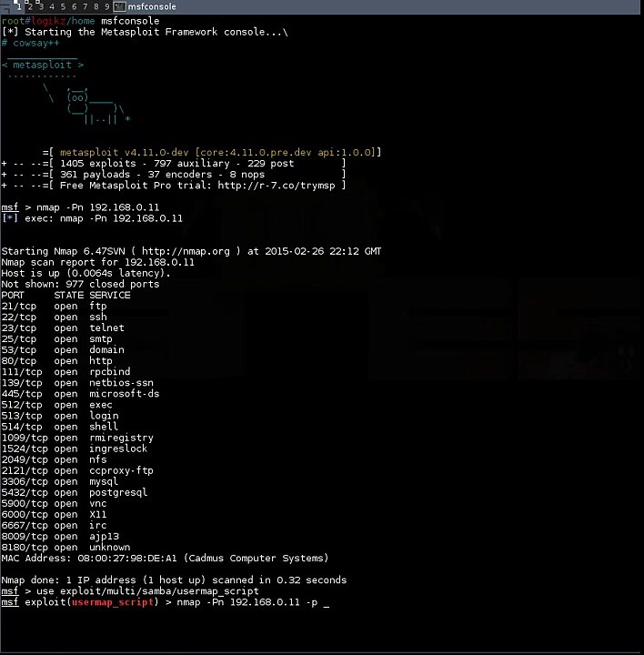Screen dimensions: 644x655
Task: Click 'Not shown: 977 closed ports' line
Action: tap(80, 285)
